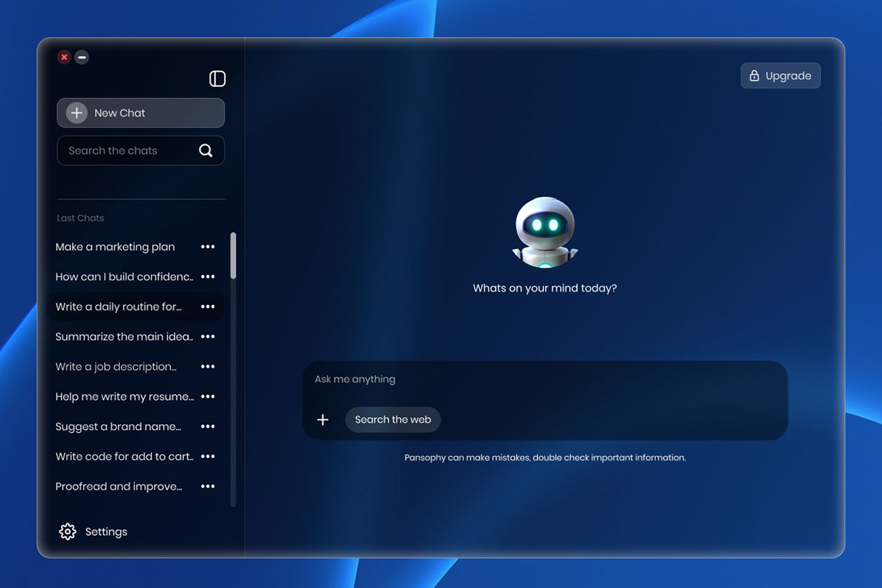Open ellipsis menu for Make a marketing plan
Screen dimensions: 882x588
pos(208,246)
